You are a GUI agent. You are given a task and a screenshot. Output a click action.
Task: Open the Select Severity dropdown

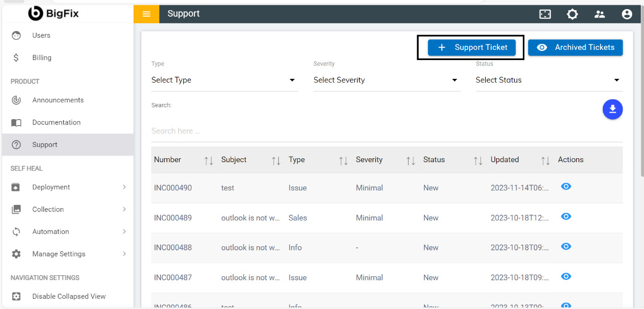[x=386, y=80]
